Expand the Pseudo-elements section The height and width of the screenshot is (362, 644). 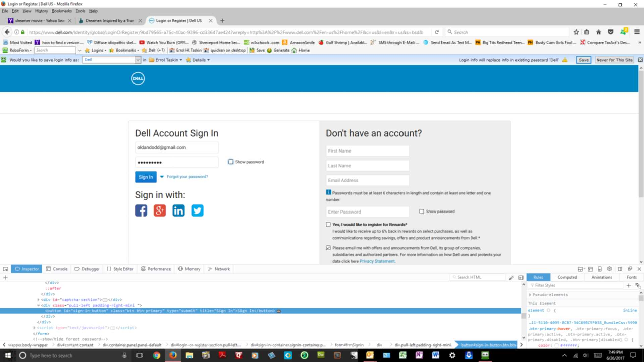tap(530, 295)
